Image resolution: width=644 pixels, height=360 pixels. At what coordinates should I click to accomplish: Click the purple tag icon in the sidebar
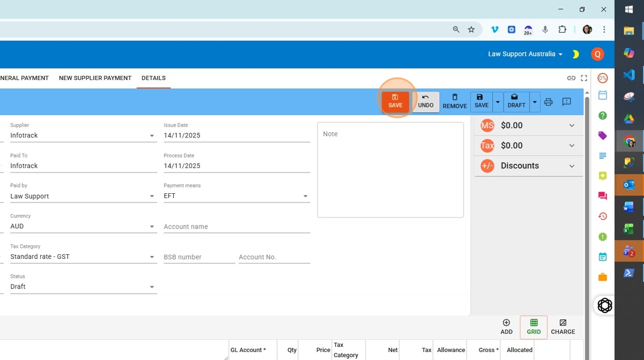[x=602, y=135]
